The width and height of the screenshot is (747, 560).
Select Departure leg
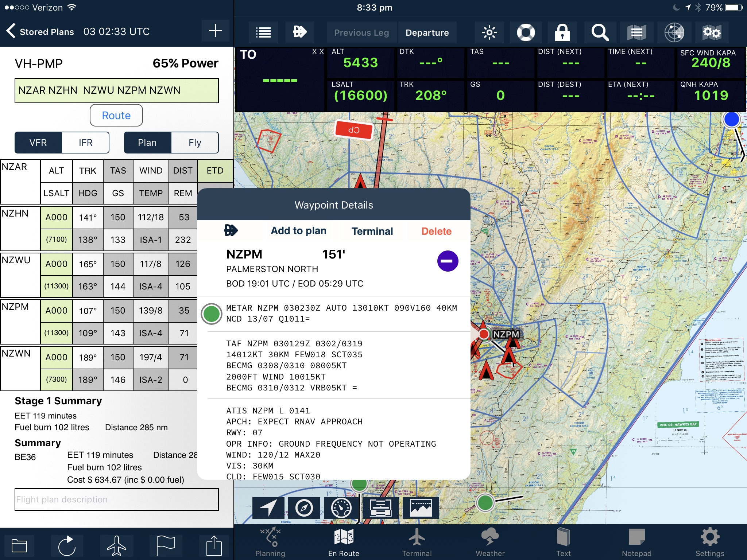pos(427,32)
